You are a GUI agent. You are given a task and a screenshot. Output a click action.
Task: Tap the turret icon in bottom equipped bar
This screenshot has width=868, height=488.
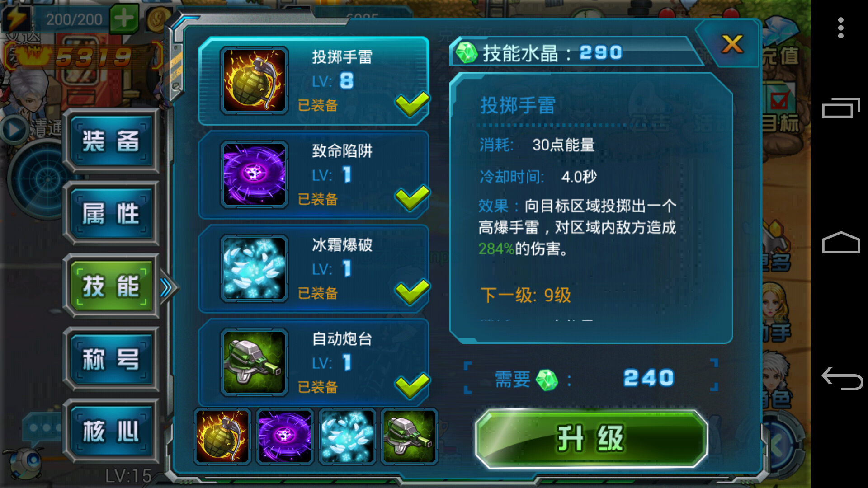(409, 436)
